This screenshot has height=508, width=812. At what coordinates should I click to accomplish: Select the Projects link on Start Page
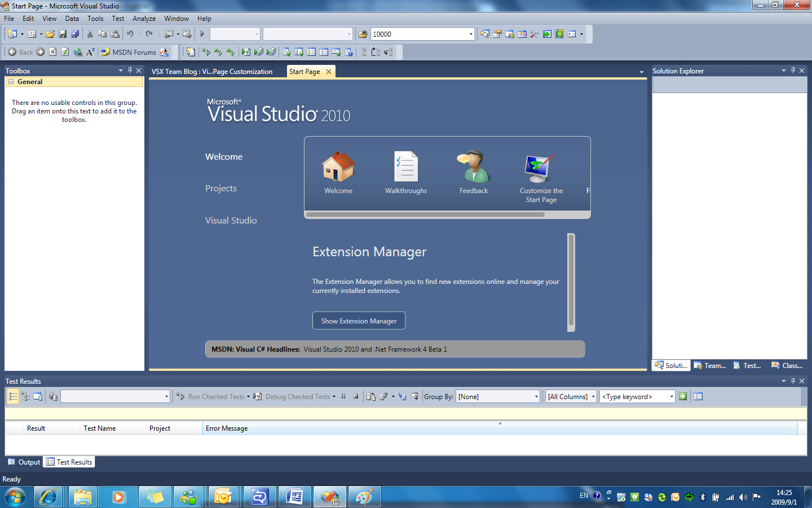point(221,189)
